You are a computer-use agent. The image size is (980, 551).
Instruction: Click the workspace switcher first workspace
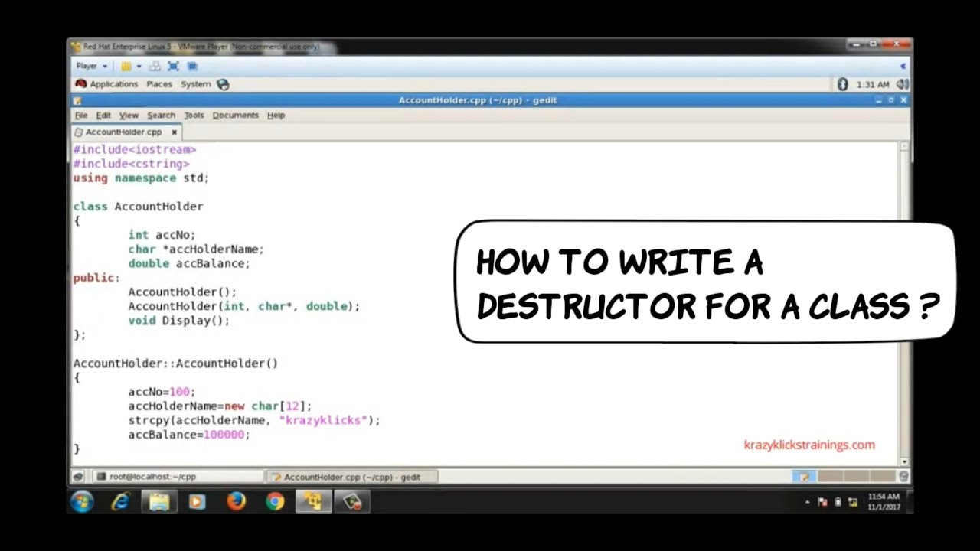[804, 476]
